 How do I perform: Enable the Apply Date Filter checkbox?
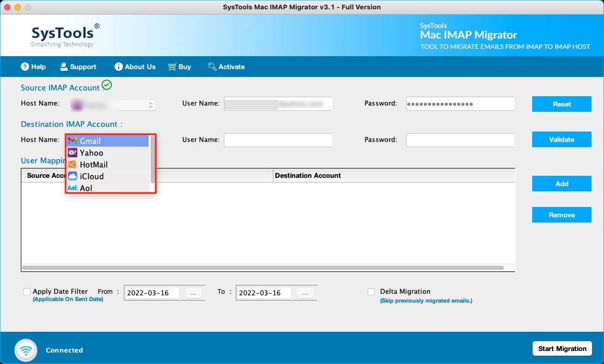click(x=27, y=292)
